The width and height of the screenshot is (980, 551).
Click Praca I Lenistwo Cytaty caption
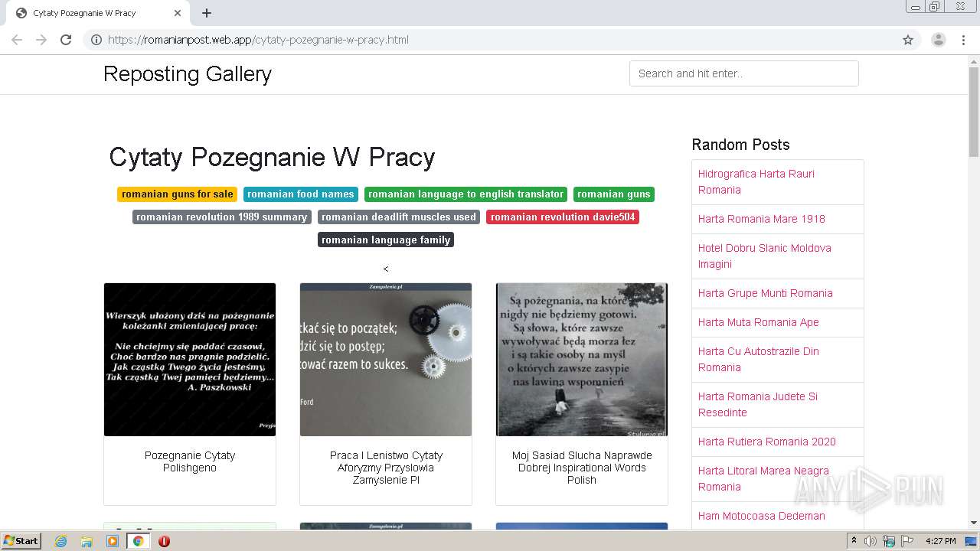[x=386, y=468]
